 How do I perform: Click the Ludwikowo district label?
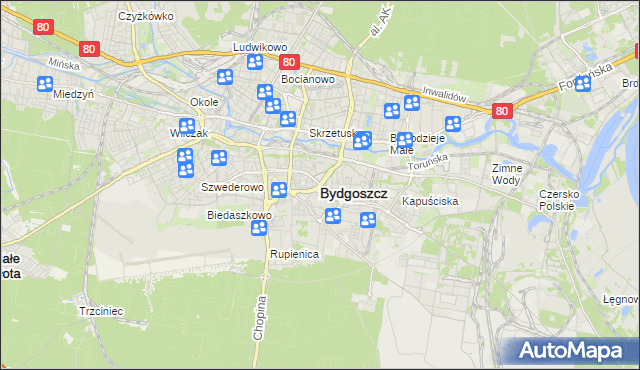click(260, 47)
